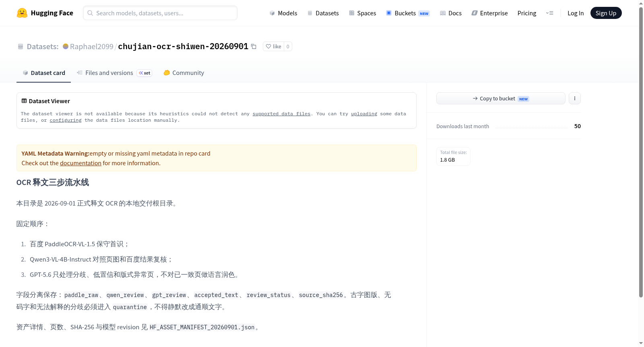The width and height of the screenshot is (644, 347).
Task: Switch to Files and versions tab
Action: point(114,73)
